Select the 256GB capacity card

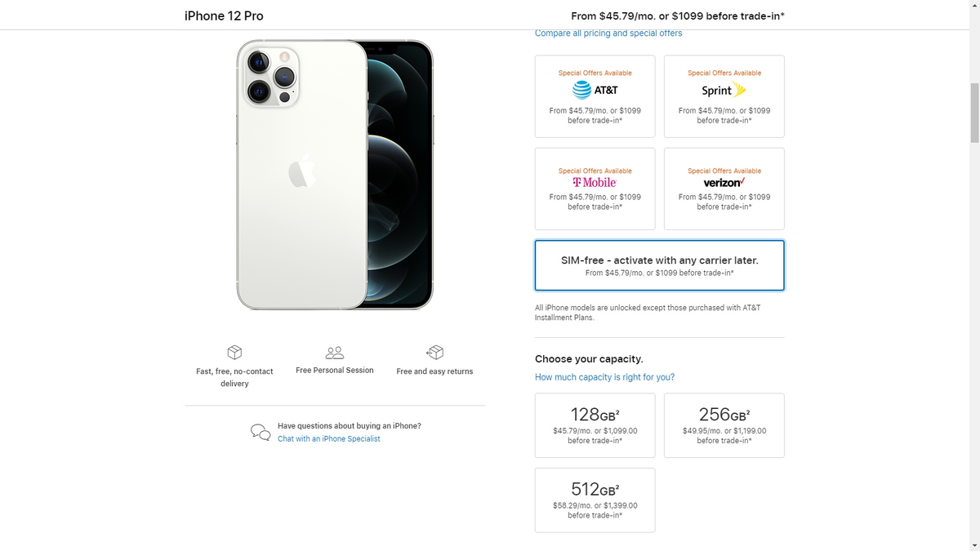point(724,424)
